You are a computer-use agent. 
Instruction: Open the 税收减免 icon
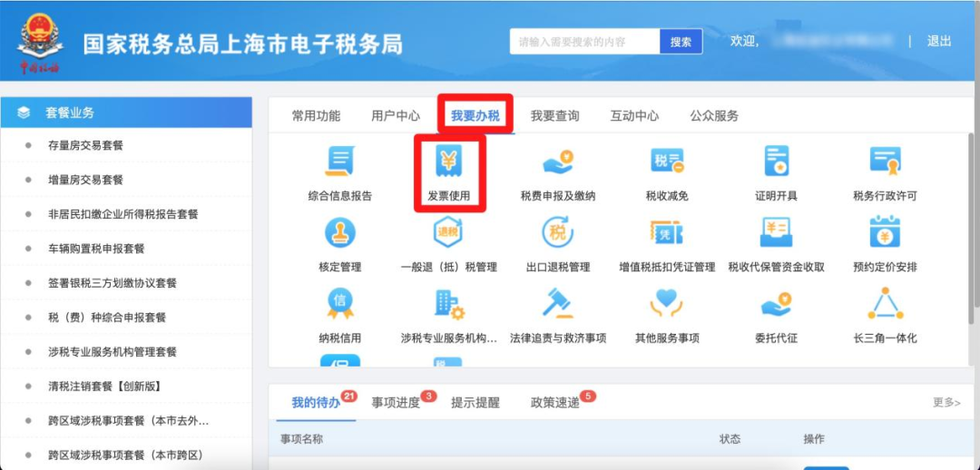[667, 162]
